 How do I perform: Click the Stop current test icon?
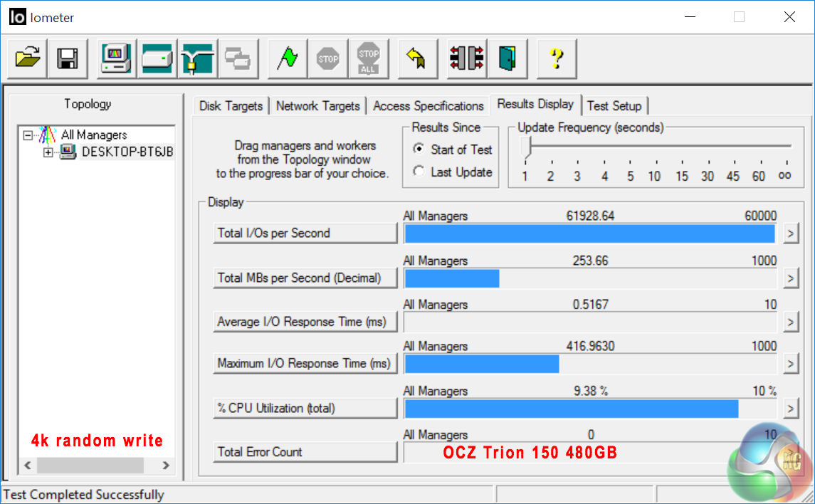(328, 58)
